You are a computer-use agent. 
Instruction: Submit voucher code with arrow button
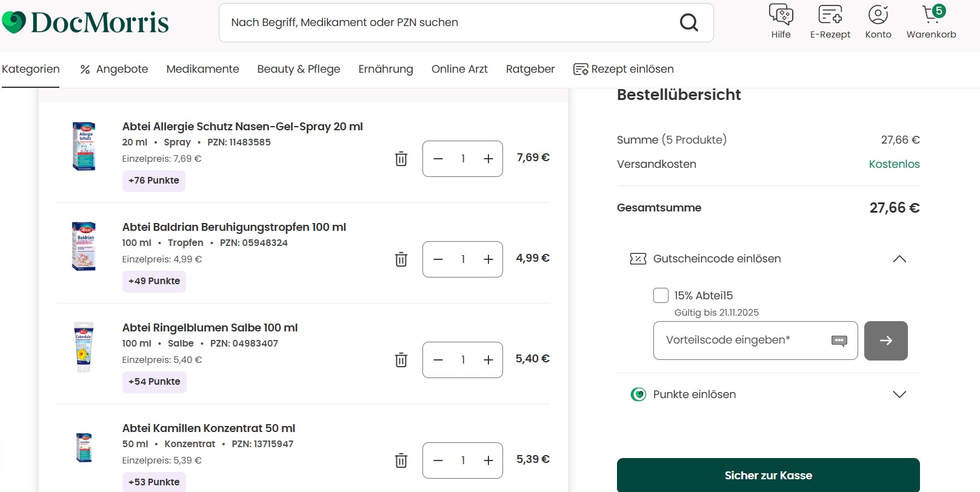tap(885, 341)
